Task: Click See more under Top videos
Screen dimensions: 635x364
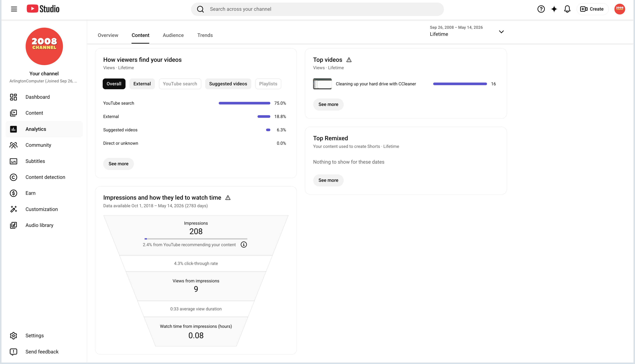Action: click(x=328, y=104)
